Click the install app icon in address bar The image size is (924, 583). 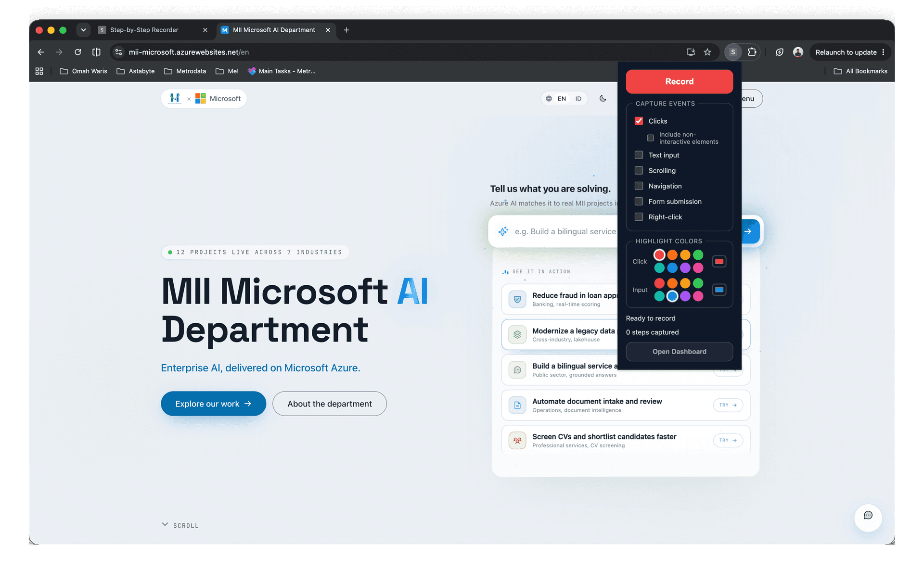pyautogui.click(x=691, y=52)
